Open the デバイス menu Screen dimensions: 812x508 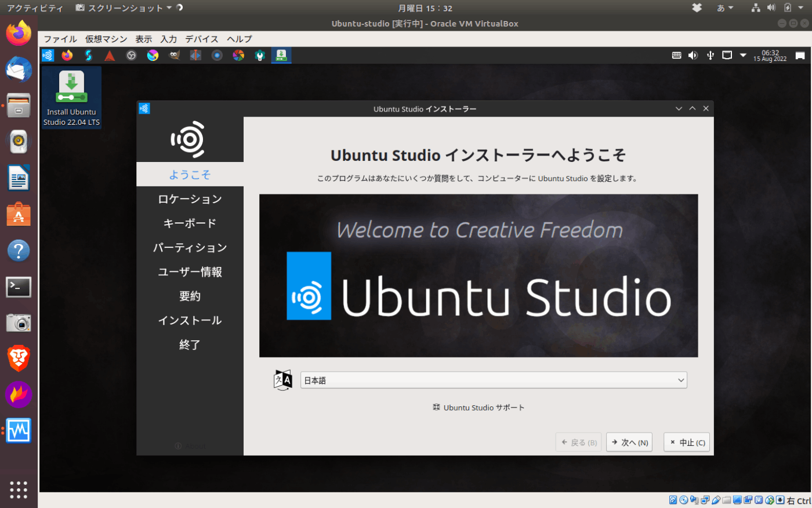(x=202, y=39)
